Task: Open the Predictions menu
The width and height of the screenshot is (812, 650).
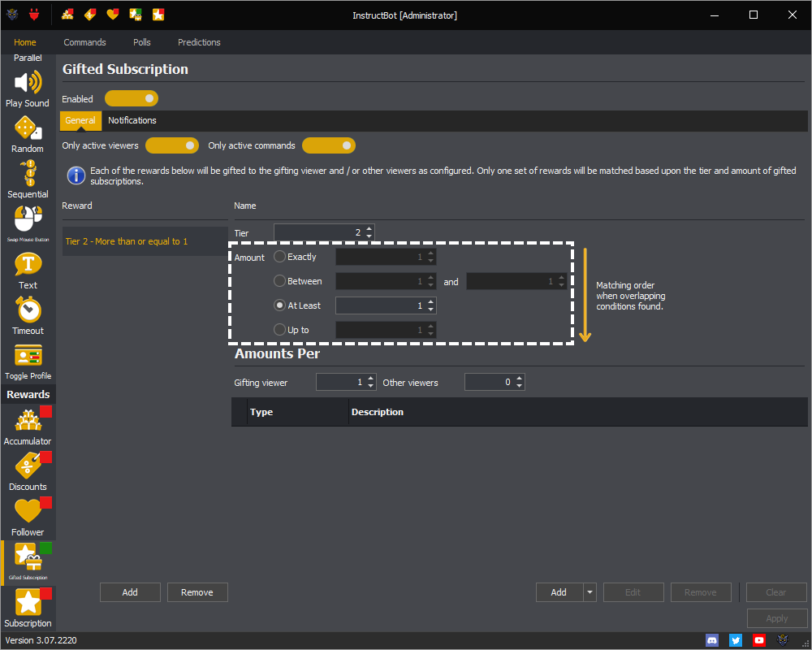Action: coord(200,42)
